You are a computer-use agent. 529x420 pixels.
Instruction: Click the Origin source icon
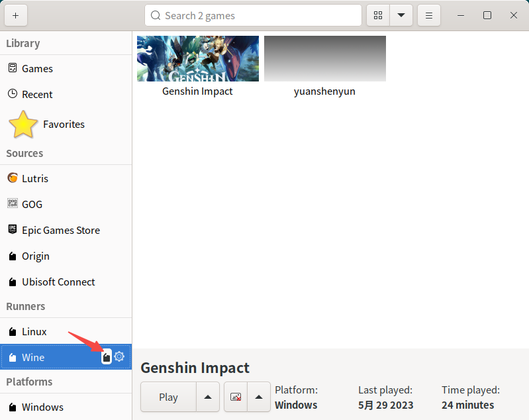13,256
